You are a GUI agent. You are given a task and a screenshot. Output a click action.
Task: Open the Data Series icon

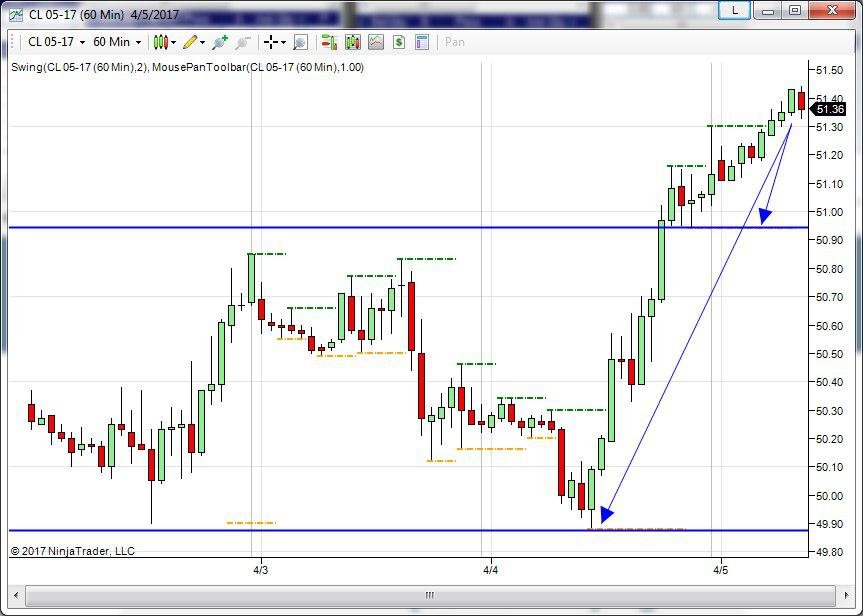[x=328, y=42]
